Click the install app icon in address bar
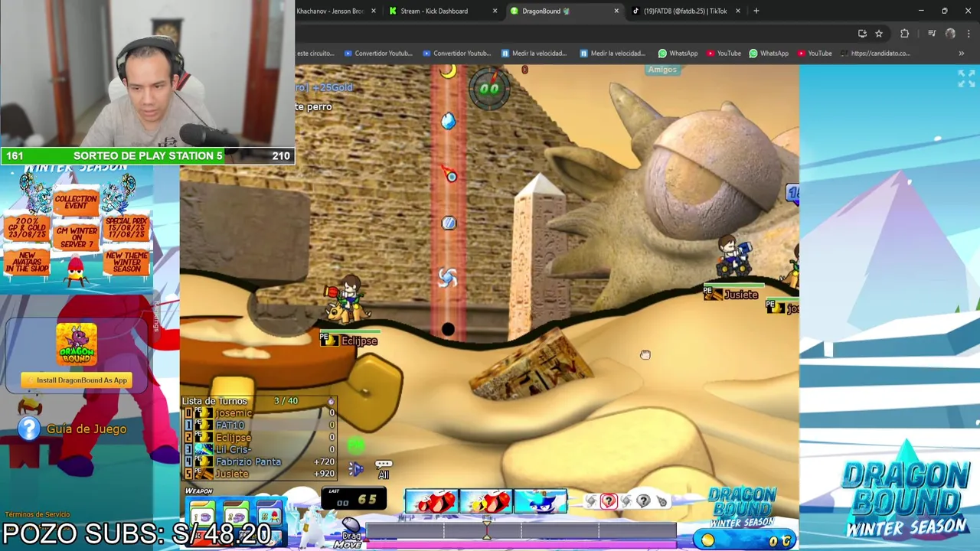980x551 pixels. pos(862,33)
